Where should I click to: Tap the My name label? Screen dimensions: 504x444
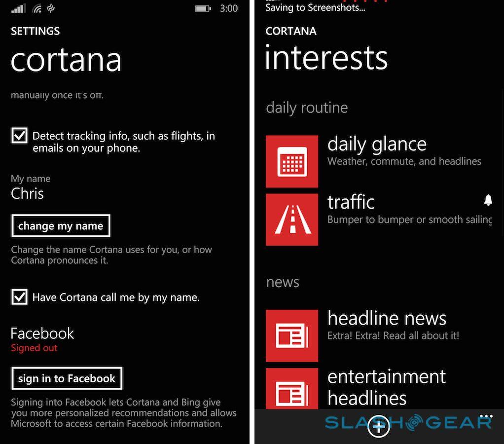(31, 179)
